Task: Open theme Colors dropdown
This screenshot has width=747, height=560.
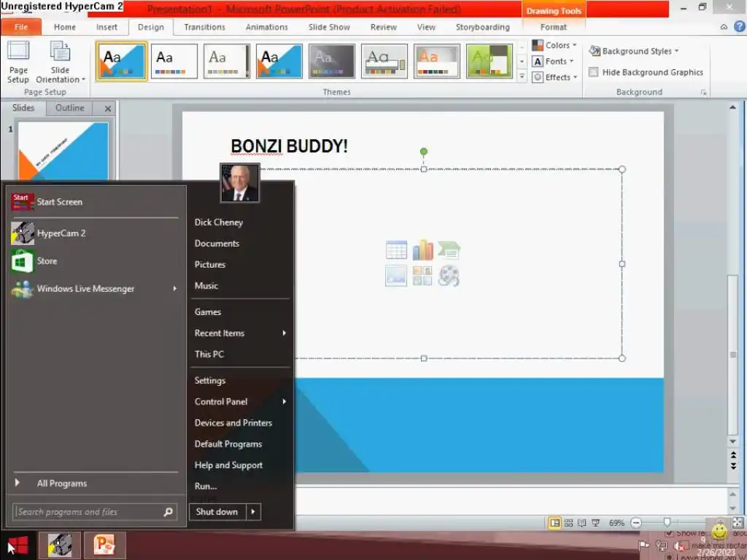Action: tap(554, 45)
